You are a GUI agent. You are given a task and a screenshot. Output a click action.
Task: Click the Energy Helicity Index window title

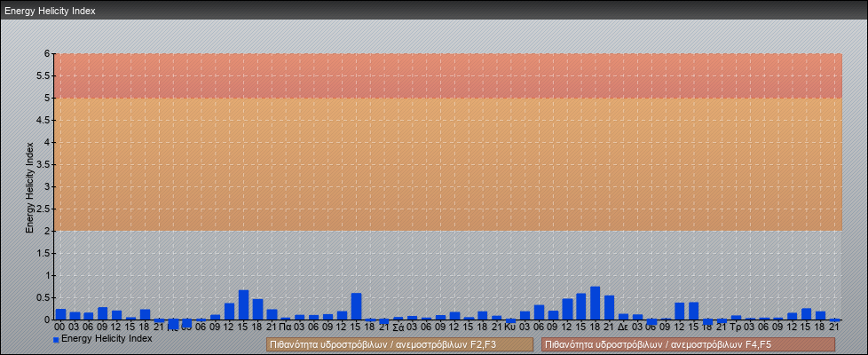(x=51, y=11)
